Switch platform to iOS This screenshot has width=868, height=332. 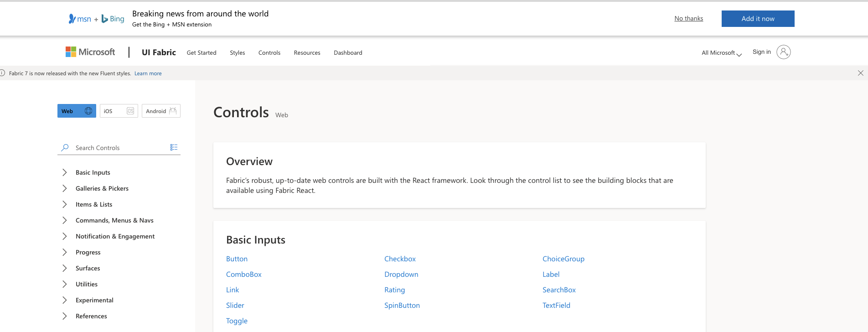point(119,111)
